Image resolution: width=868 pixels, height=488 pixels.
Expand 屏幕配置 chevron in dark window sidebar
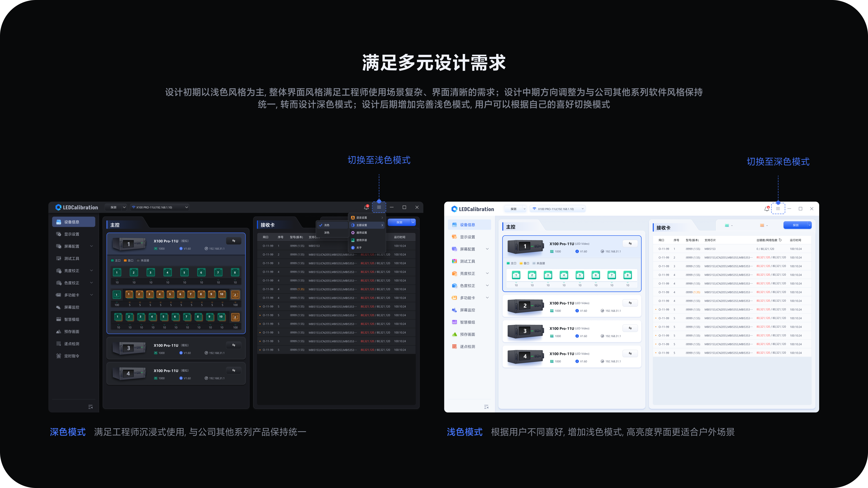(x=91, y=246)
